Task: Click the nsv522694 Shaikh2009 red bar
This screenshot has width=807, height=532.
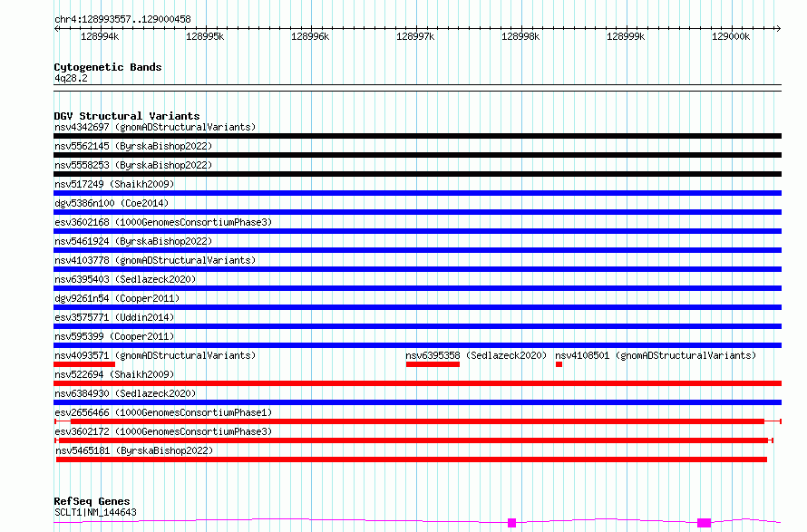Action: pos(417,383)
